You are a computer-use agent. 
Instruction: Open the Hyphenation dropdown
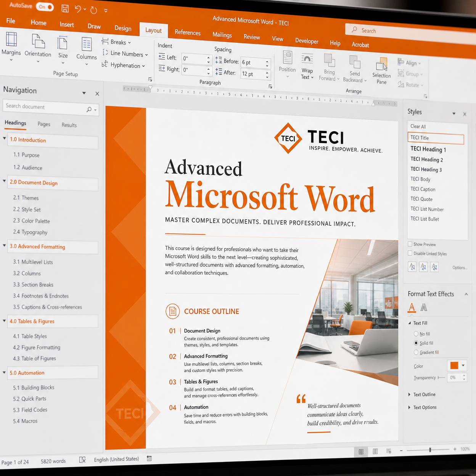coord(123,65)
